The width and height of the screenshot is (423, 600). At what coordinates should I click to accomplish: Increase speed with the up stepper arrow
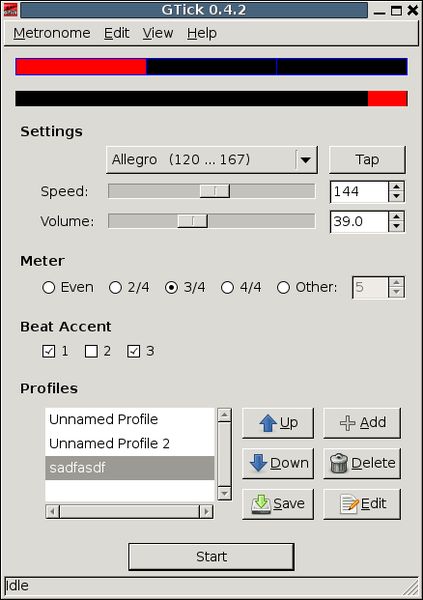pos(397,187)
